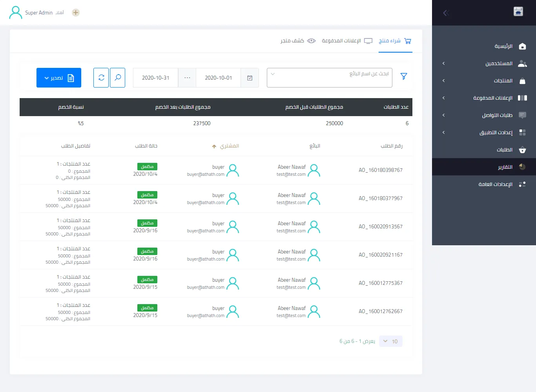Open الطلبات in the sidebar
The height and width of the screenshot is (392, 536).
pyautogui.click(x=504, y=150)
